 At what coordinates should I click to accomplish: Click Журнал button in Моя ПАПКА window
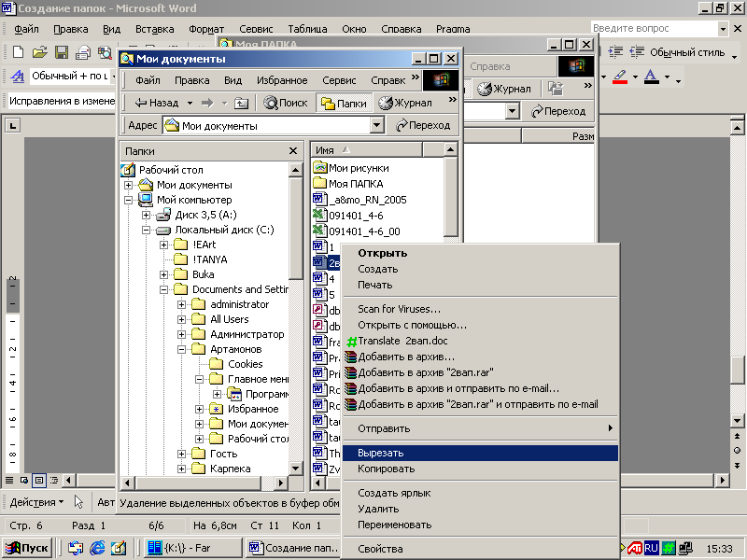pyautogui.click(x=504, y=89)
